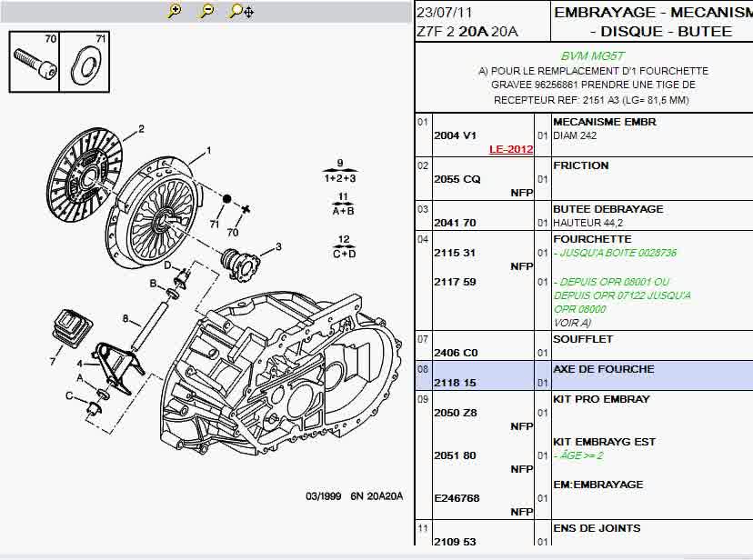
Task: Click the zoom in magnifier icon
Action: [175, 11]
